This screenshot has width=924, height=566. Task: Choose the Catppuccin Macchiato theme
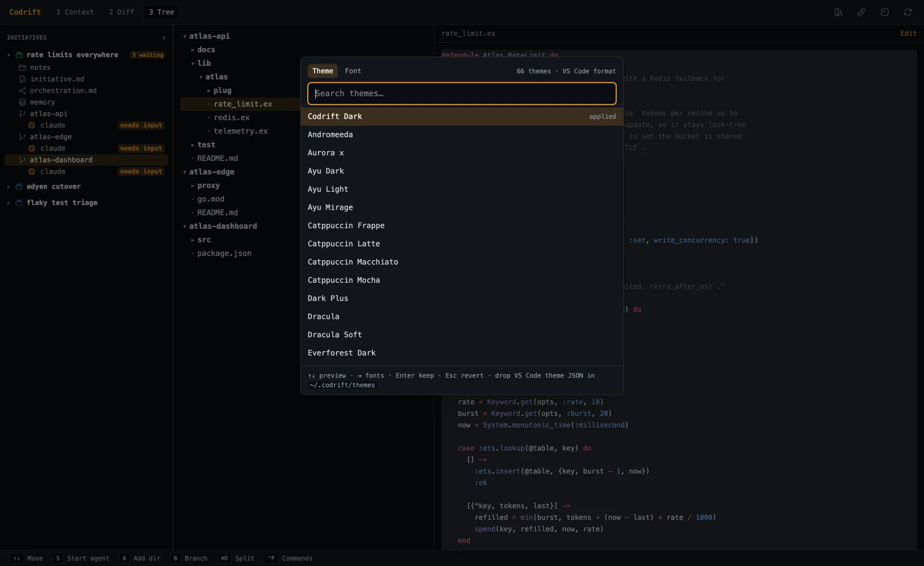click(x=462, y=262)
